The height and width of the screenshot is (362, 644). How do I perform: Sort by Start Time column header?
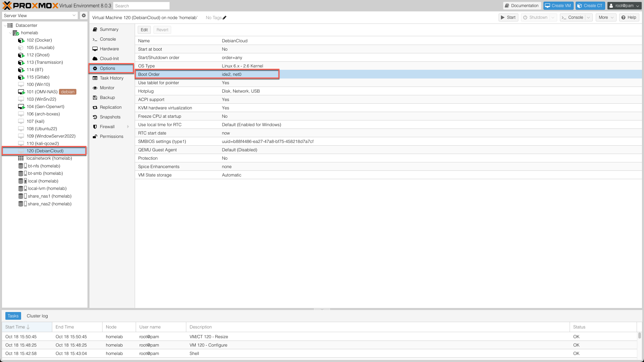pos(27,327)
